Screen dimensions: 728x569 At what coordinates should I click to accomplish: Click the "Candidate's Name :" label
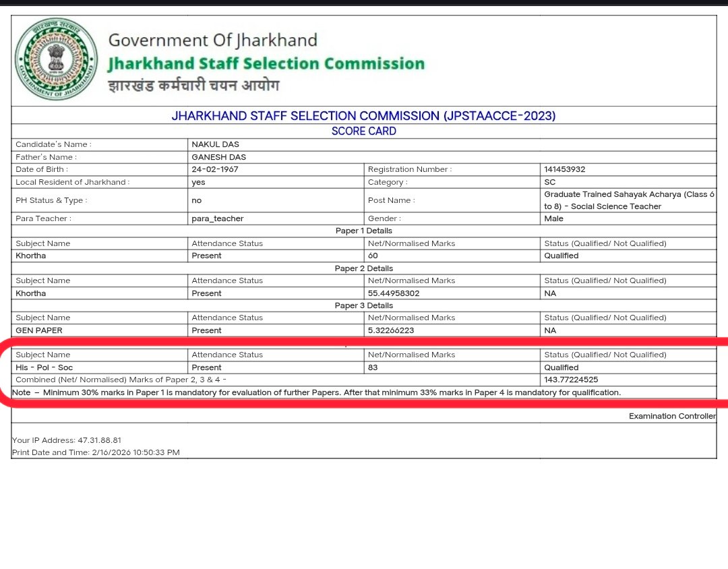(53, 144)
